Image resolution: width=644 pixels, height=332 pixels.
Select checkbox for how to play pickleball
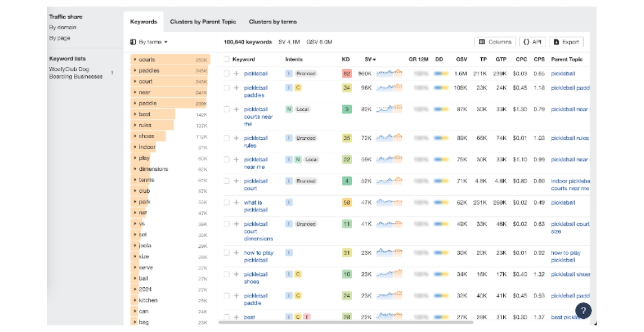tap(227, 253)
